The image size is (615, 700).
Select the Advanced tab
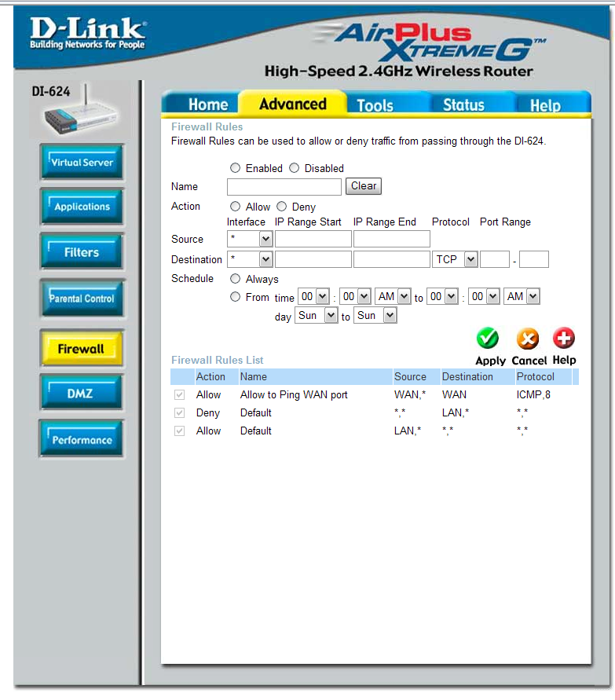click(x=293, y=104)
